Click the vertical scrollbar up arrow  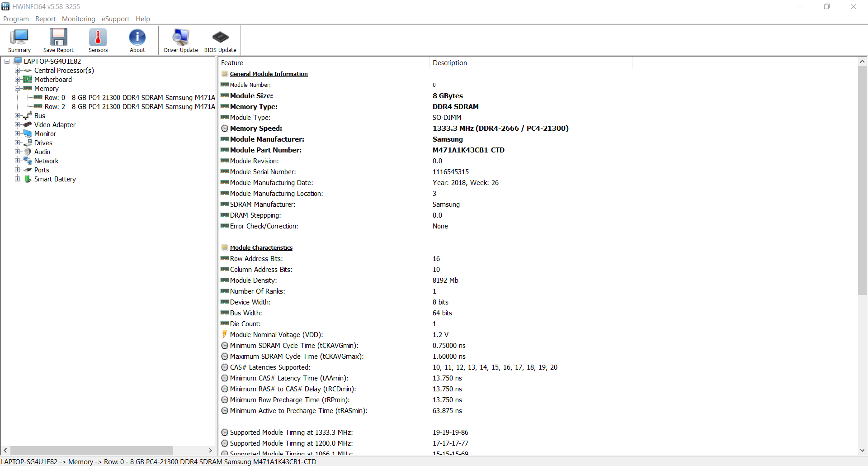(862, 62)
